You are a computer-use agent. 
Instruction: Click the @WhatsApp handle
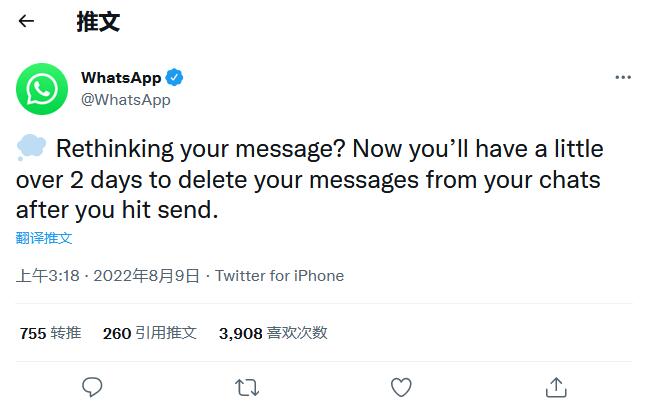[x=126, y=100]
